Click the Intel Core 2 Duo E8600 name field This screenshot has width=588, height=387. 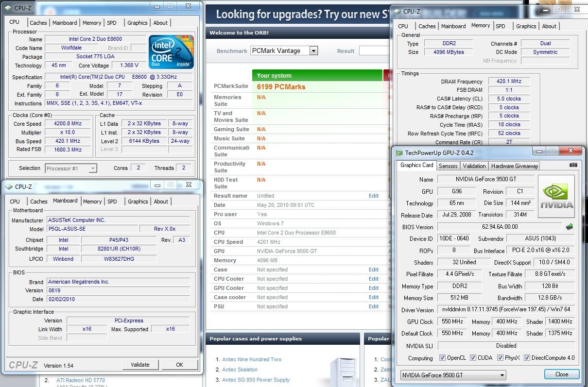tap(95, 39)
